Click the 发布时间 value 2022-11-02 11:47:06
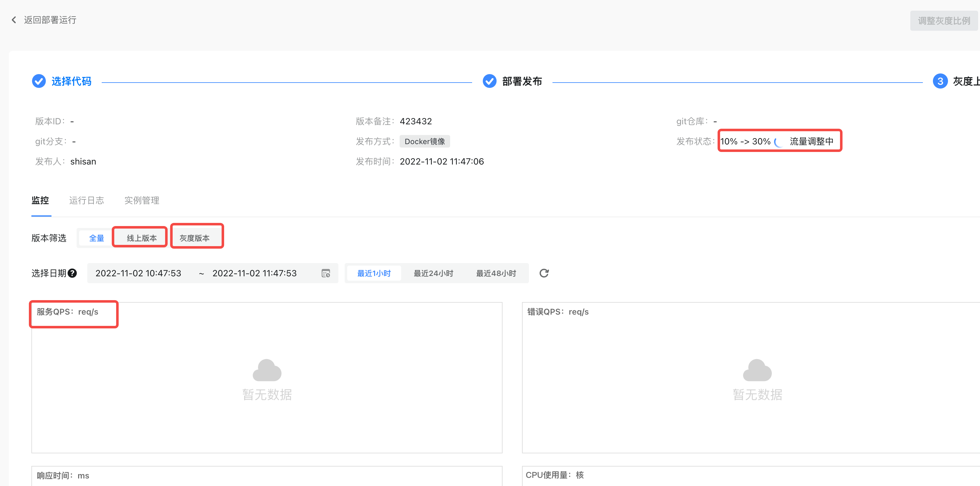 coord(442,161)
